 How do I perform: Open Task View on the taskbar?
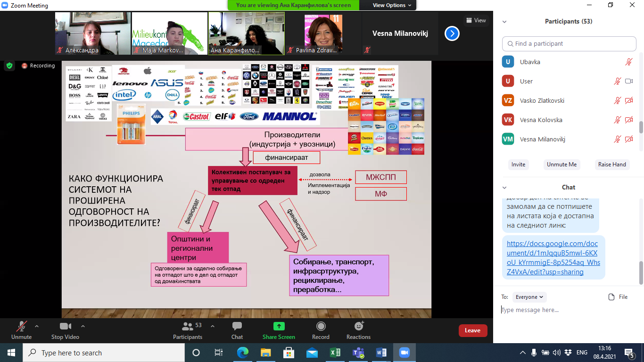tap(219, 353)
